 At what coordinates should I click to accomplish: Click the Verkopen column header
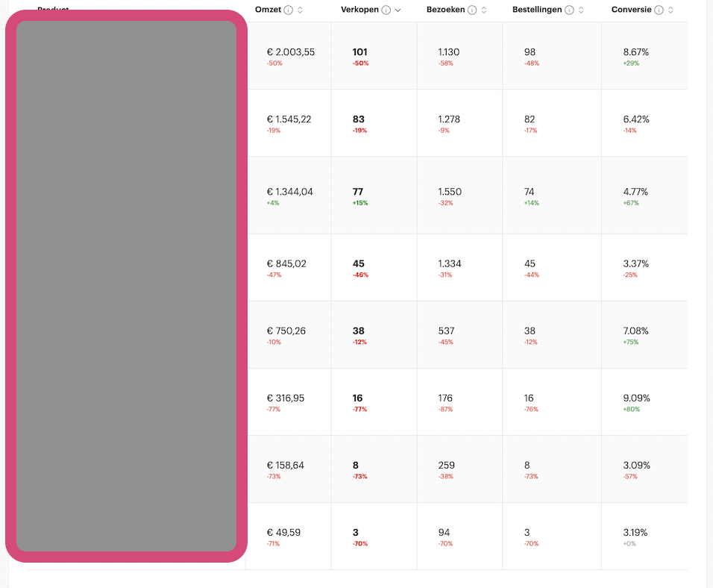pos(359,10)
